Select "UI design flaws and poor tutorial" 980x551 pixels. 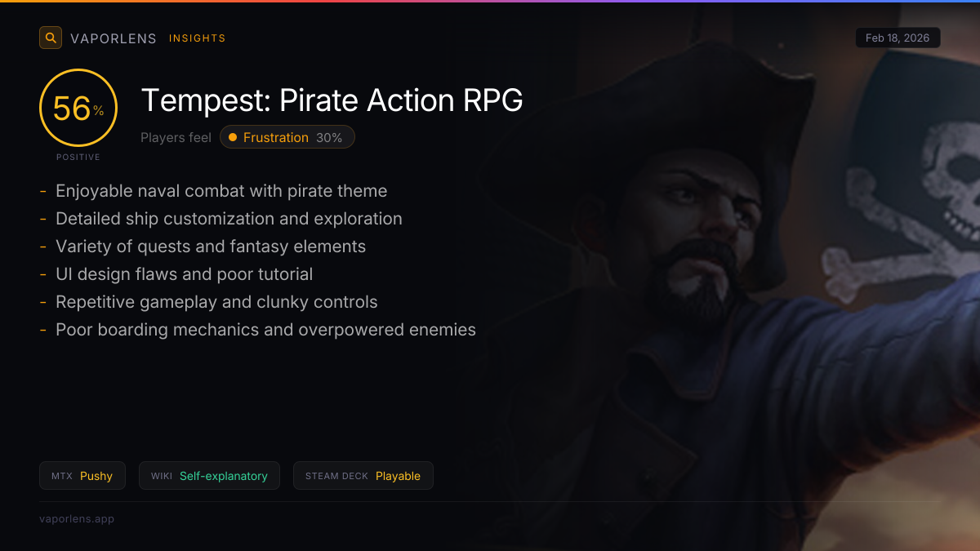tap(184, 274)
